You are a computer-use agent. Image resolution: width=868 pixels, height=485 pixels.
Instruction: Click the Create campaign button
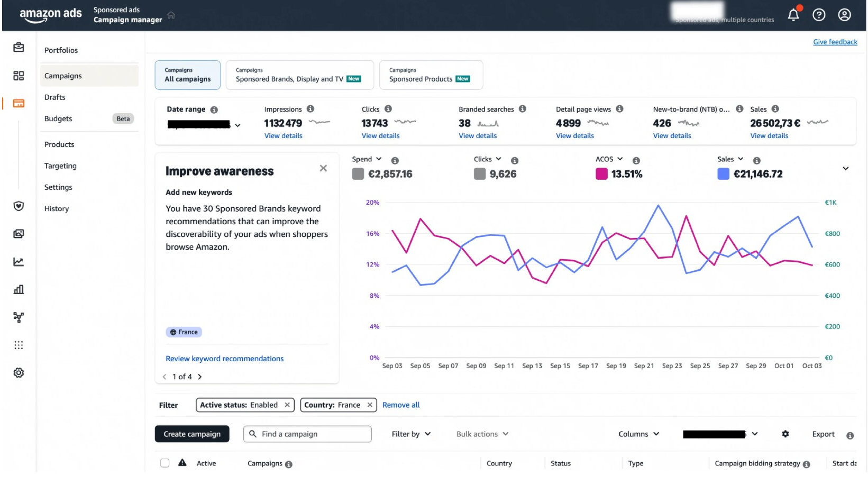pyautogui.click(x=192, y=434)
